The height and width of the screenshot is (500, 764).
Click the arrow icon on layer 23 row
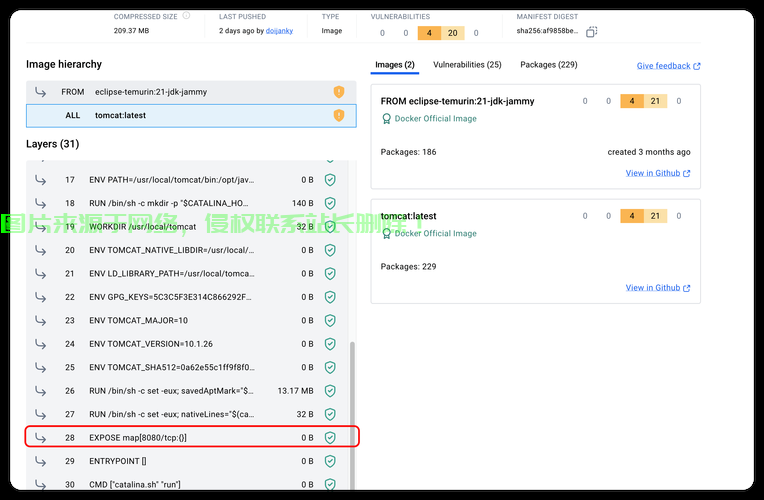click(40, 320)
